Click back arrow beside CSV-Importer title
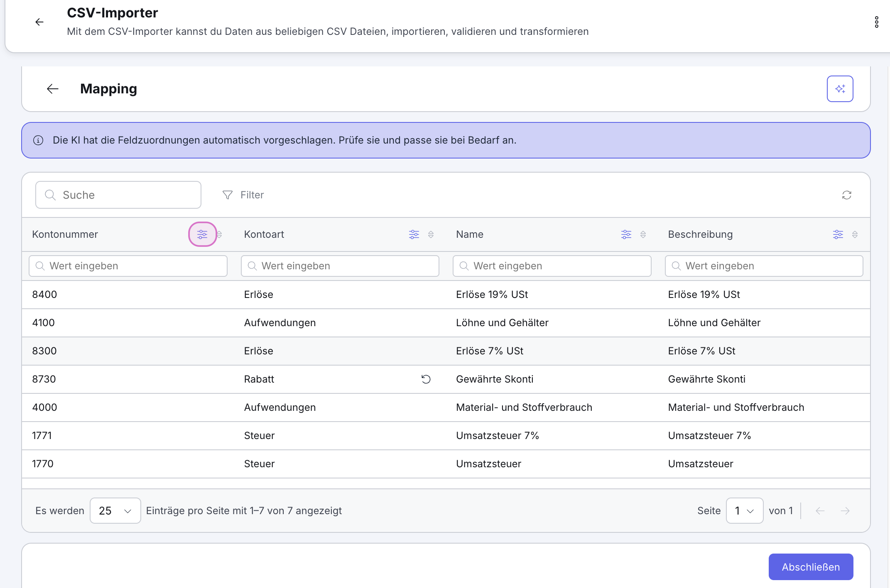890x588 pixels. (x=39, y=22)
